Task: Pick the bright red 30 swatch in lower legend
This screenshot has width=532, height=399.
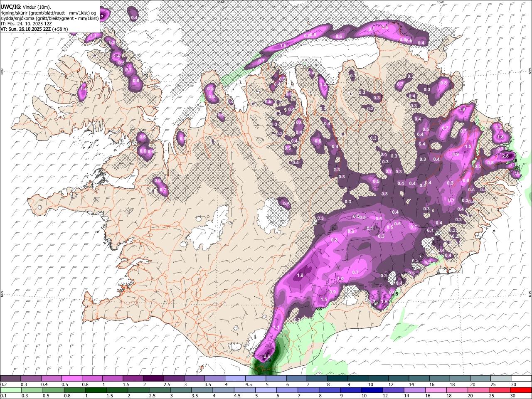Action: click(x=520, y=390)
